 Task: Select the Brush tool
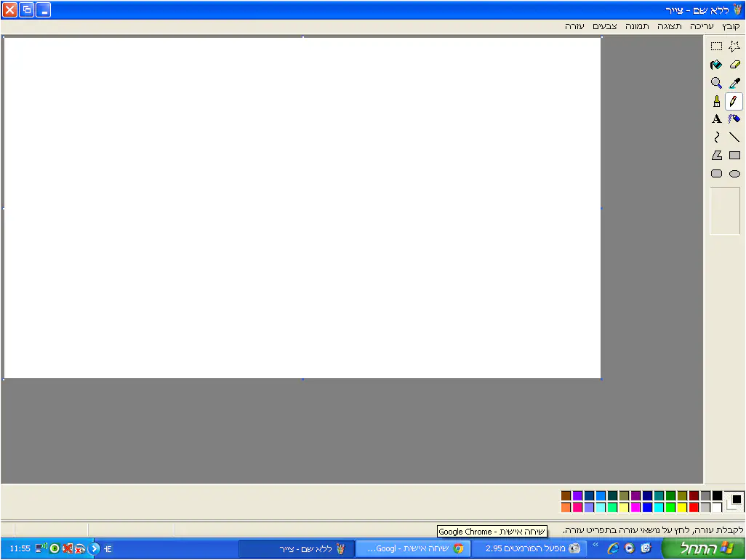tap(716, 101)
